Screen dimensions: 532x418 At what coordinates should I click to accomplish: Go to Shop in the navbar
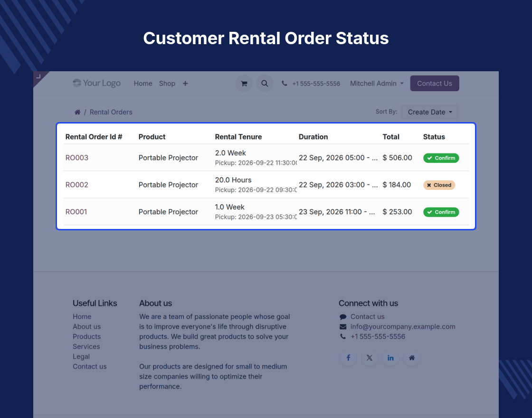[x=167, y=84]
